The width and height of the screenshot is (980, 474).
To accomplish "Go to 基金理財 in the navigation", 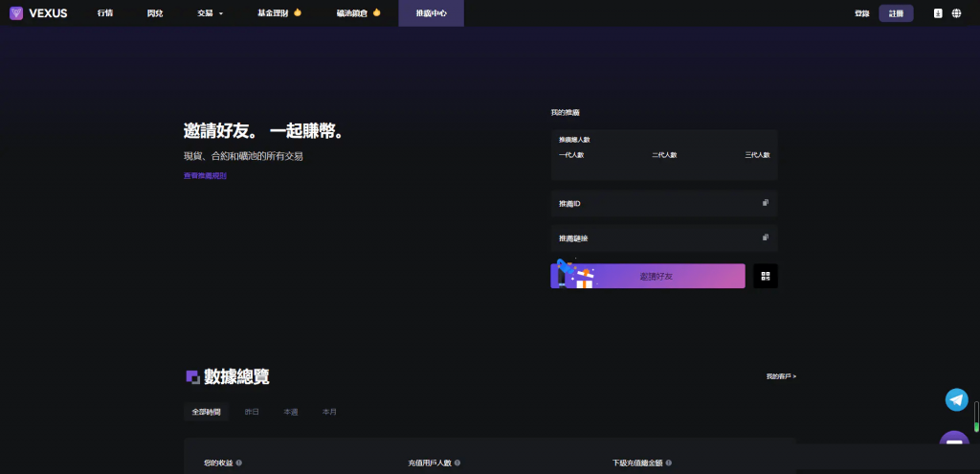I will point(278,13).
